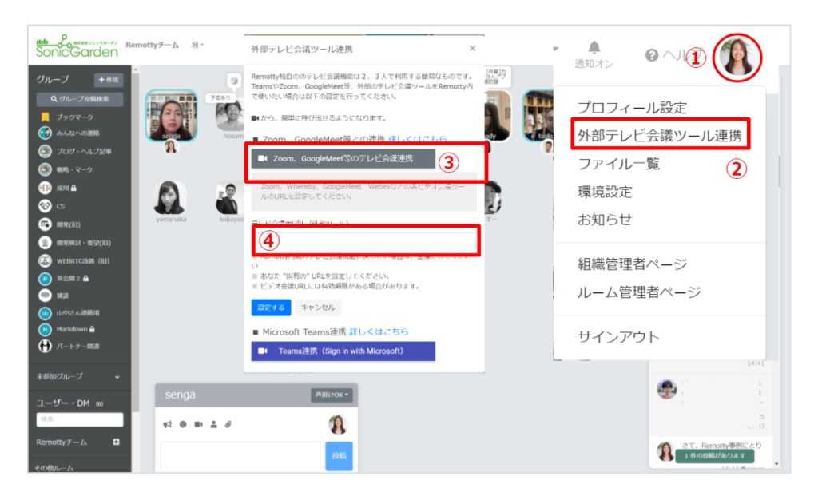The image size is (818, 504).
Task: Select 環境設定 from the menu
Action: pyautogui.click(x=605, y=192)
